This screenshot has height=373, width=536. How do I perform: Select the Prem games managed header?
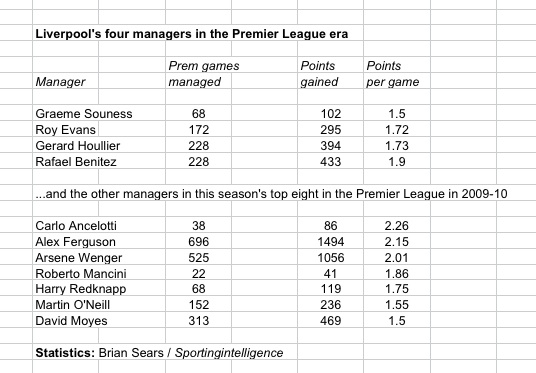click(x=204, y=74)
